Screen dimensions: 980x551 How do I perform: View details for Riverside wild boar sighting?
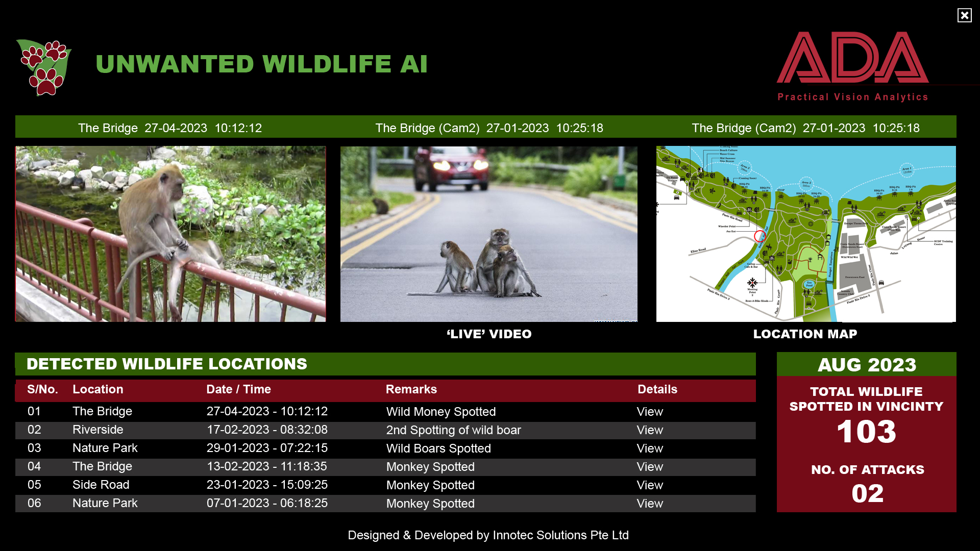click(x=650, y=430)
